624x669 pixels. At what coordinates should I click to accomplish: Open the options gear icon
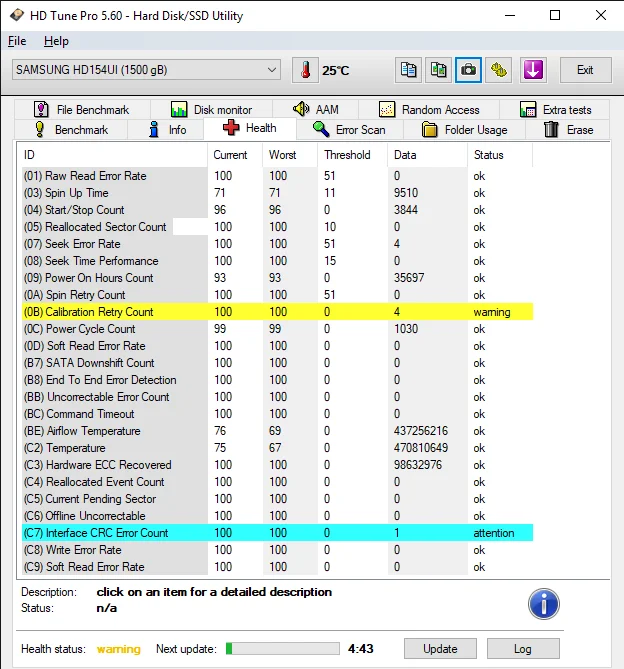(499, 70)
